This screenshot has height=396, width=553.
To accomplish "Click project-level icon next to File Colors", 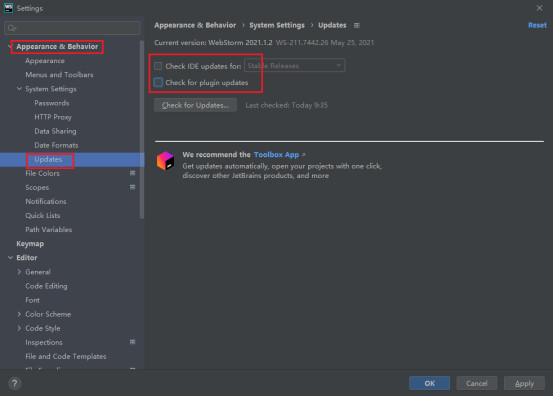I will pos(133,173).
